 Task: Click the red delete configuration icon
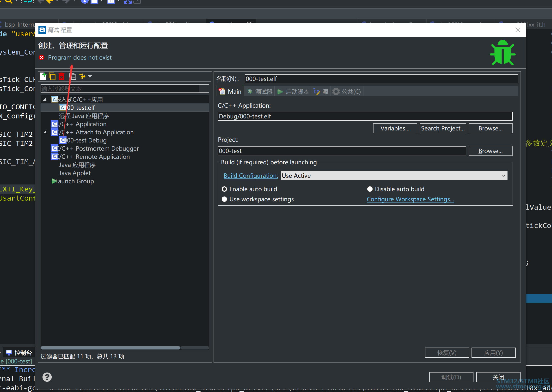pos(61,77)
